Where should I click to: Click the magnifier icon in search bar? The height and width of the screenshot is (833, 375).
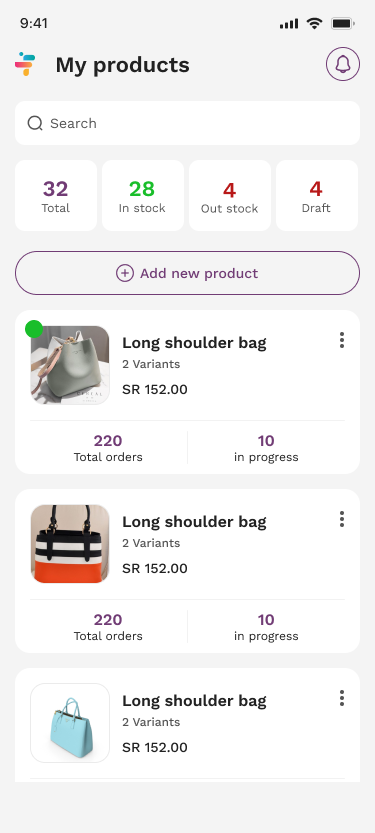[35, 123]
